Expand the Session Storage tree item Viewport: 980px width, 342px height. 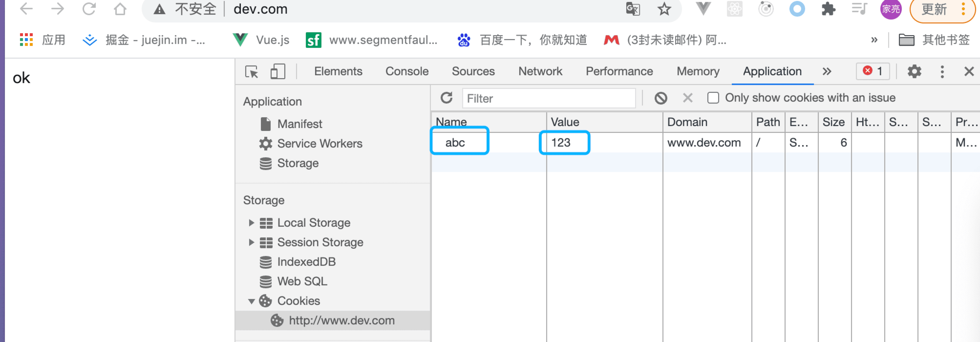251,242
